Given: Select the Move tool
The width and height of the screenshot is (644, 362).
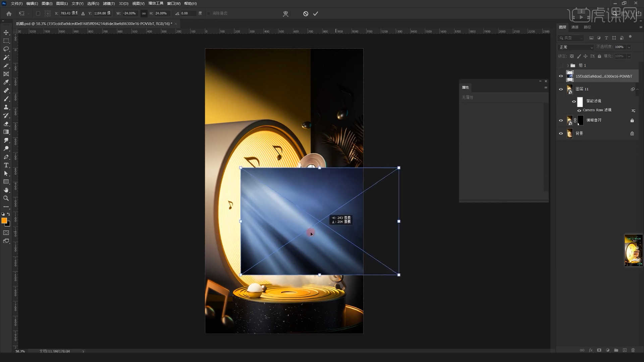Looking at the screenshot, I should click(6, 33).
